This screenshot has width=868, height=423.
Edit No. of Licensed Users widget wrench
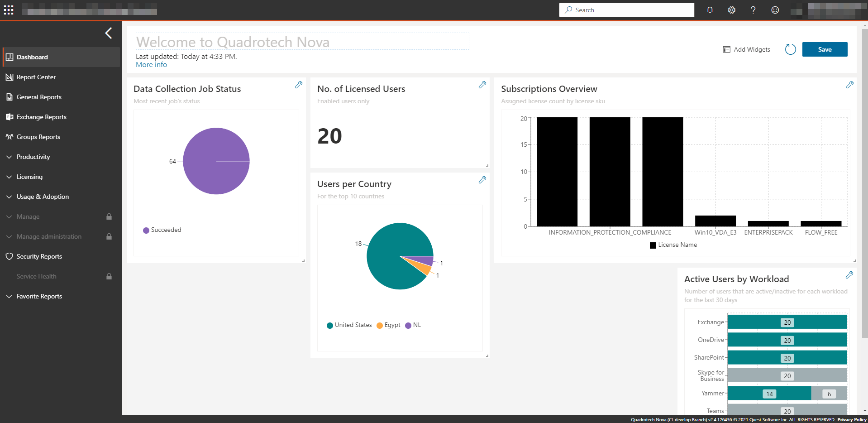[x=482, y=85]
